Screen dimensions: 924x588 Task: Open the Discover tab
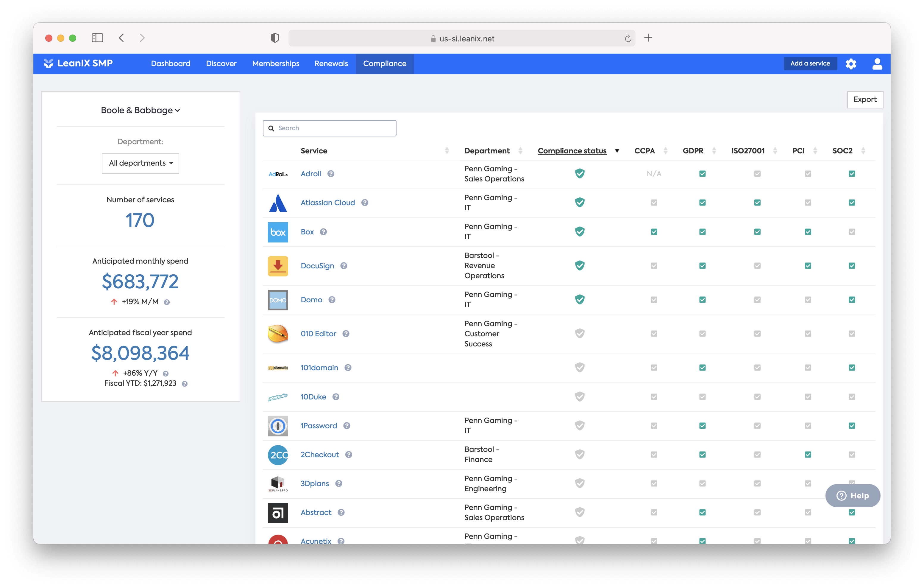click(x=221, y=64)
